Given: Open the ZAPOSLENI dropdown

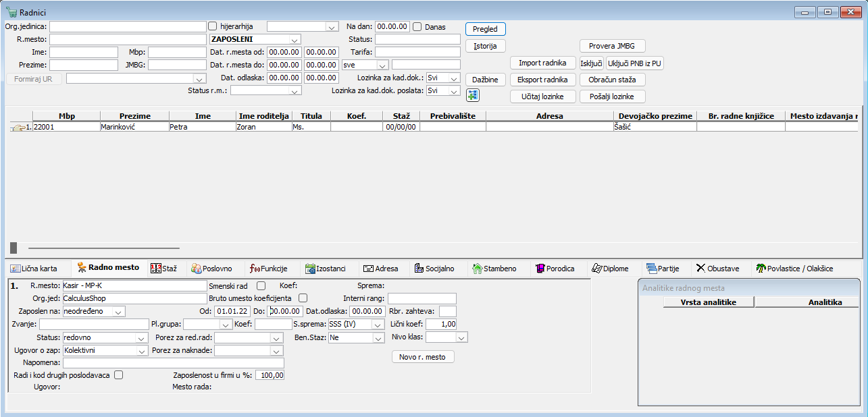Looking at the screenshot, I should [x=295, y=39].
